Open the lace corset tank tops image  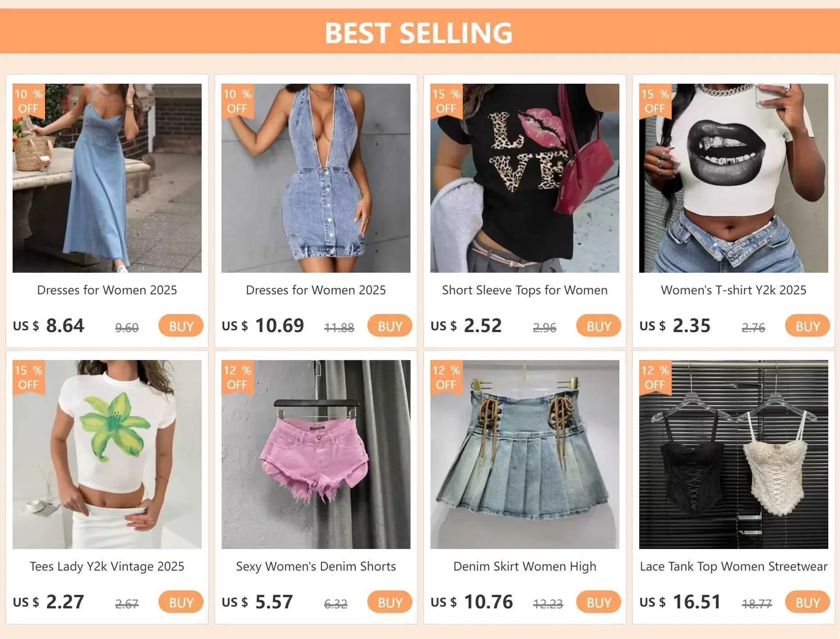(734, 454)
